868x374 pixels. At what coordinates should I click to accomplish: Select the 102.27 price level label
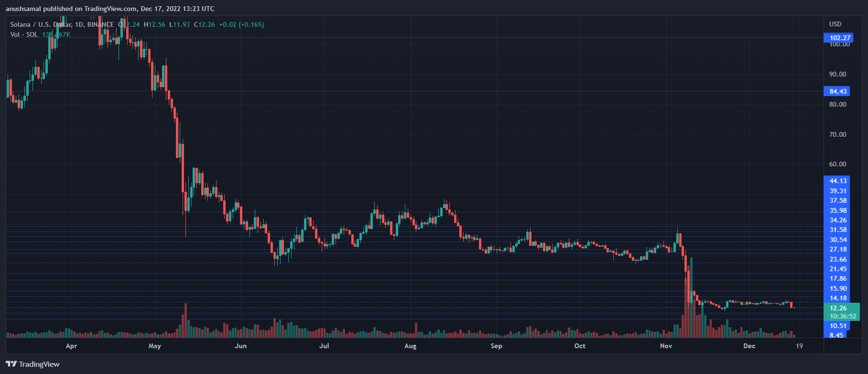tap(839, 38)
